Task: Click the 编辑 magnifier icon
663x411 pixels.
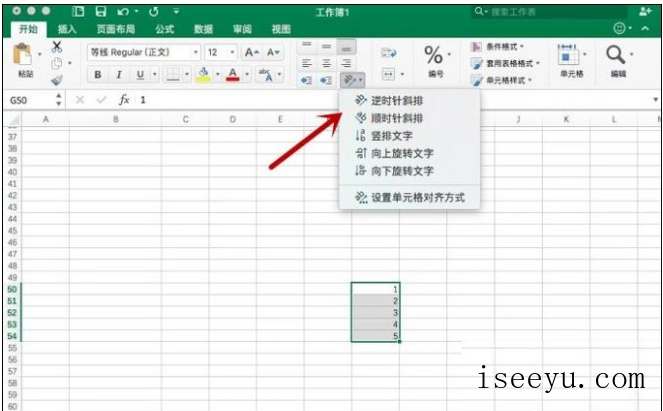Action: 615,55
